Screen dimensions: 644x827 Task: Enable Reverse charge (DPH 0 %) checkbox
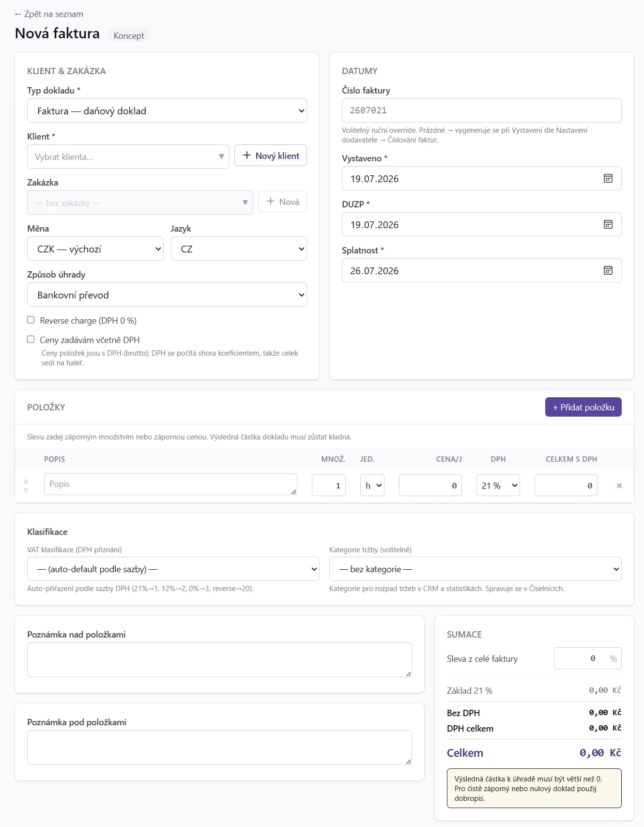coord(31,320)
